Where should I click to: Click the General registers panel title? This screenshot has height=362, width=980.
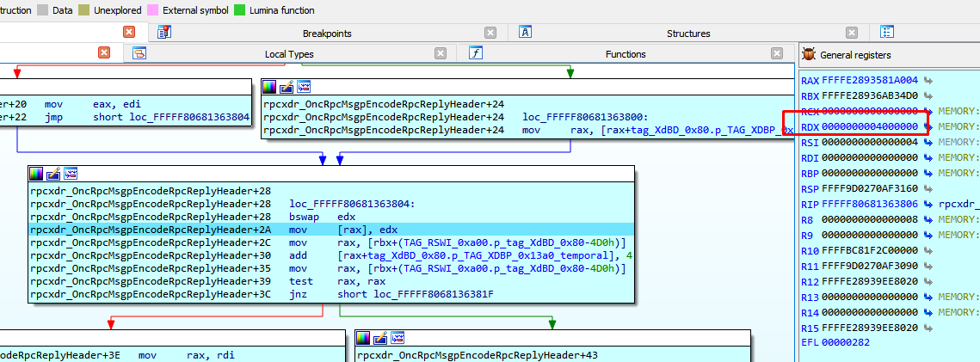(855, 55)
